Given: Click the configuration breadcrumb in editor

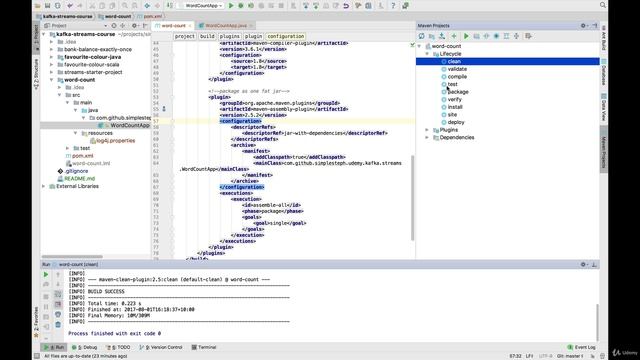Looking at the screenshot, I should tap(286, 36).
